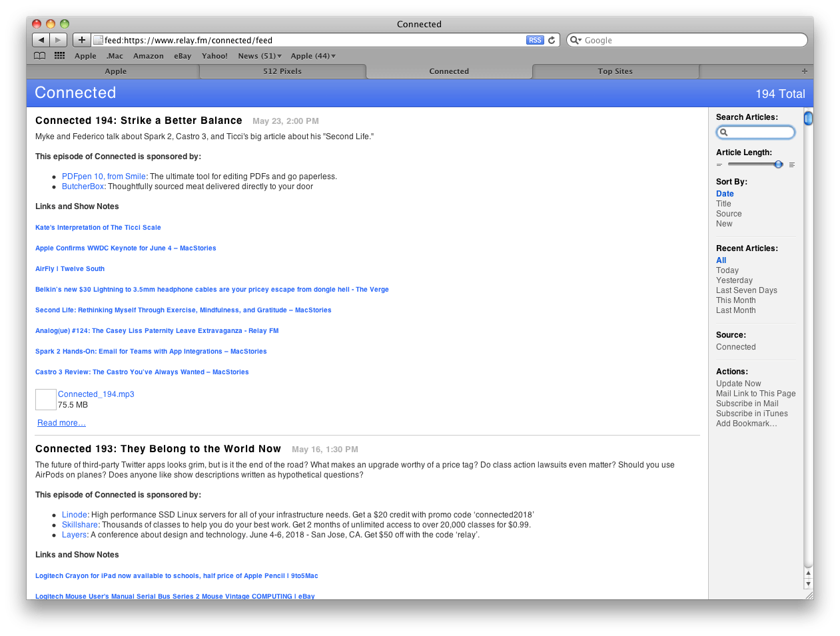Open the eBay bookmark
This screenshot has width=840, height=636.
pyautogui.click(x=183, y=56)
